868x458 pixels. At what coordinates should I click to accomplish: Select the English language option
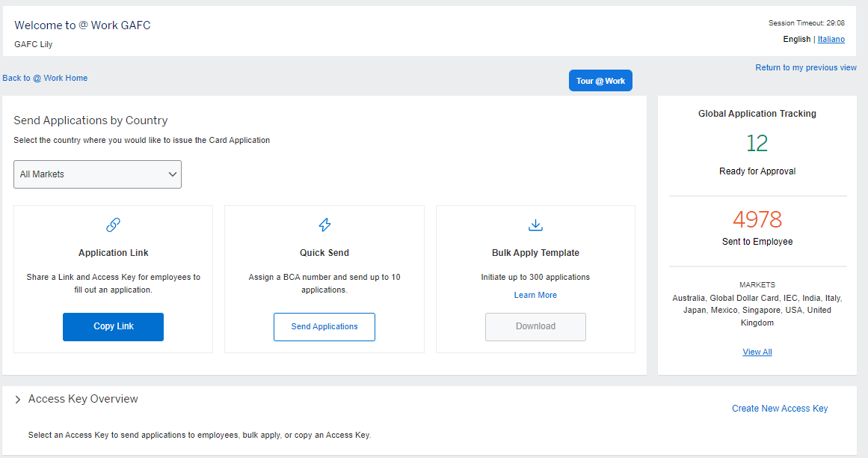796,39
